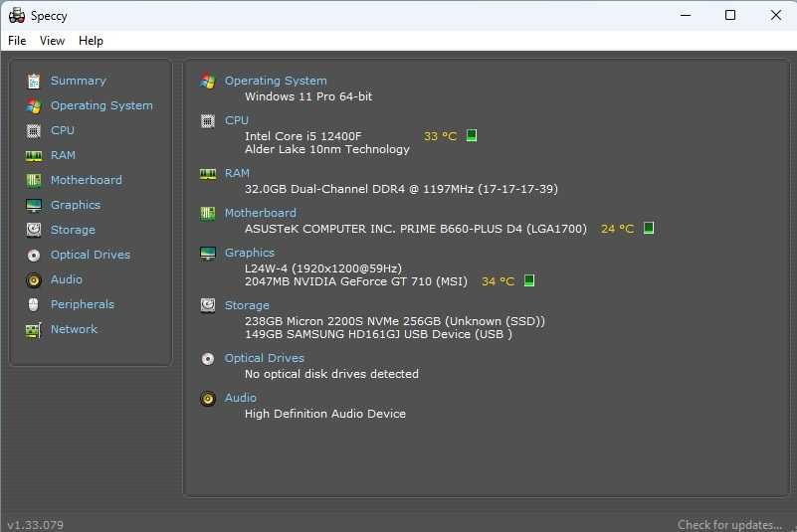Select Summary in the sidebar
This screenshot has height=532, width=797.
coord(79,81)
